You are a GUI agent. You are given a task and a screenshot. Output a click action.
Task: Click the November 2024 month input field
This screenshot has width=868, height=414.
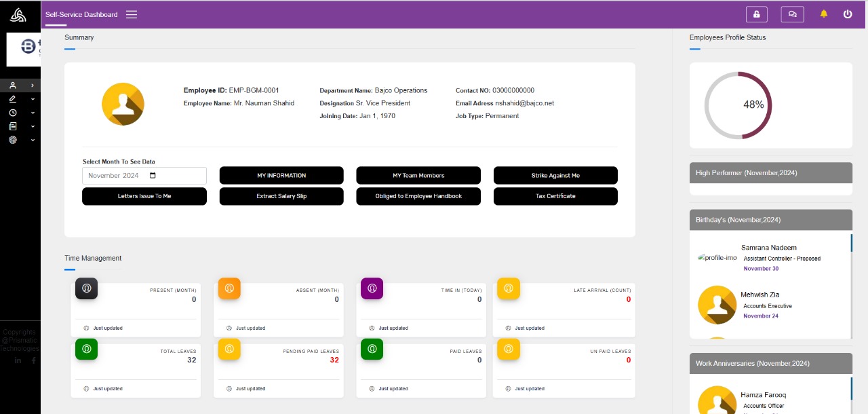click(144, 175)
